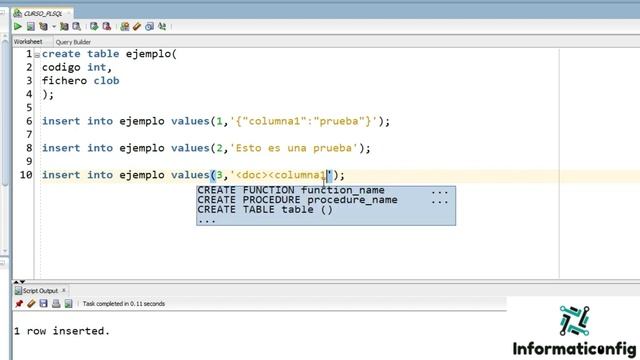Click the To Upper/Lower/InitCap icon
The width and height of the screenshot is (640, 360).
tap(162, 27)
